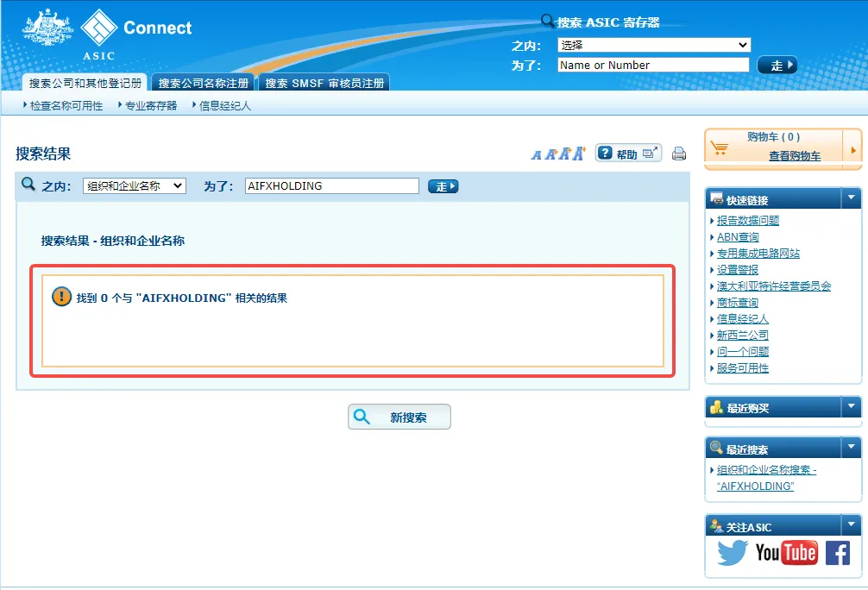Open the 组织和企业名称 dropdown
Screen dimensions: 868x590
(135, 186)
